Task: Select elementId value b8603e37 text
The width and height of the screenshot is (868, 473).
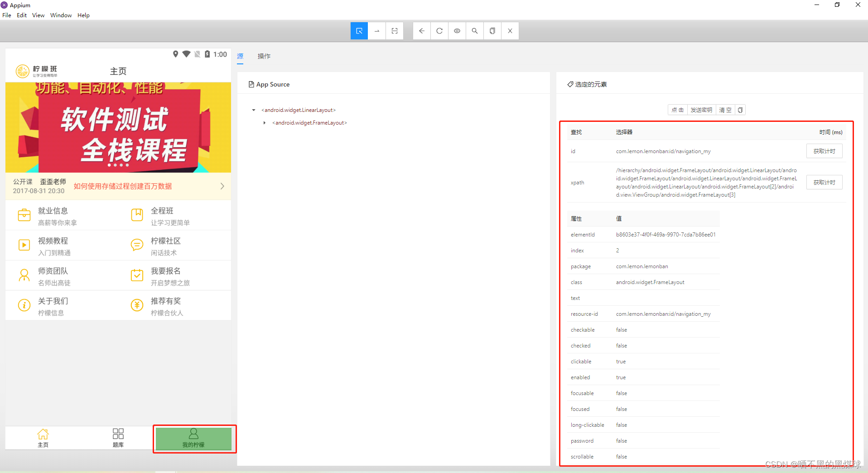Action: click(665, 235)
